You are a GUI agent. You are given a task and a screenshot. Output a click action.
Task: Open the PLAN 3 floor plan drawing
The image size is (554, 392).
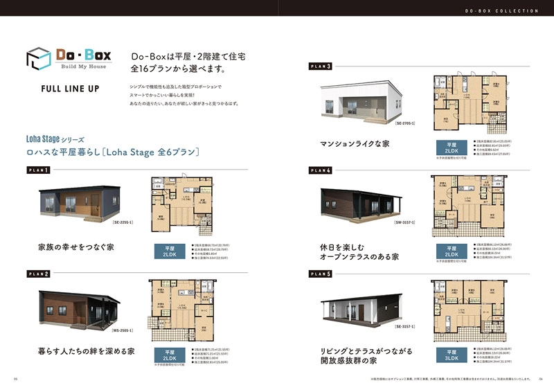[471, 103]
